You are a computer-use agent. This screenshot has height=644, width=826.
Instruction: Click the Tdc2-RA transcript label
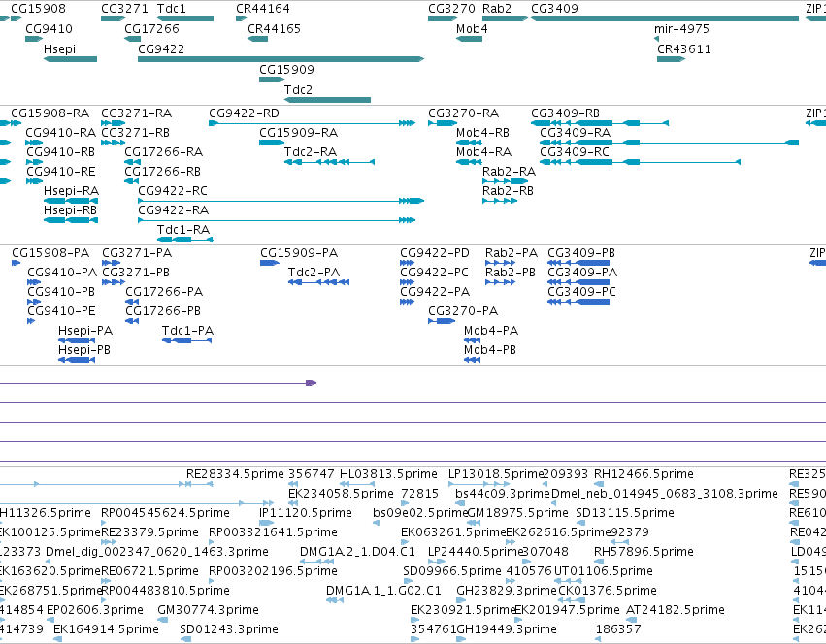click(x=311, y=152)
